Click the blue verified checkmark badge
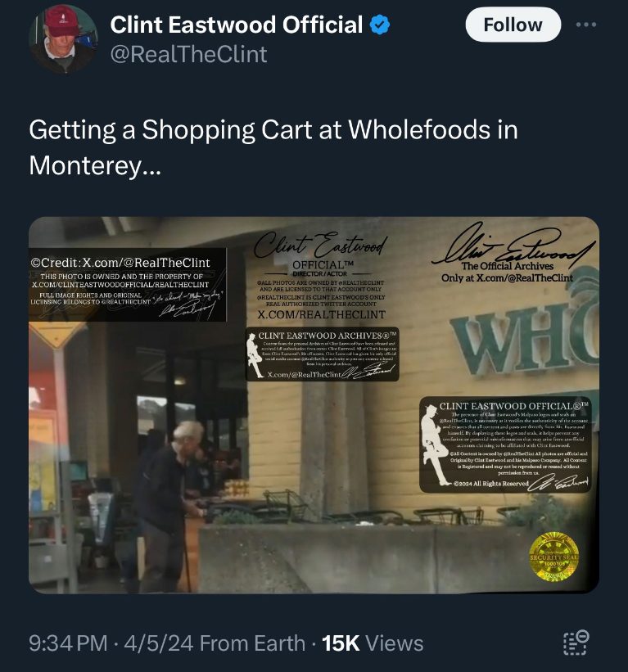628x672 pixels. click(x=380, y=25)
